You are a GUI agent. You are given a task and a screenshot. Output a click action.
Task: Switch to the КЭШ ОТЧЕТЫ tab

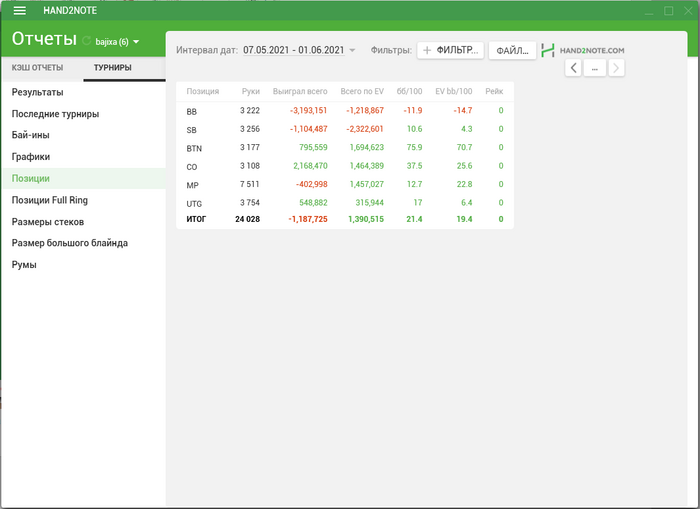pos(38,67)
